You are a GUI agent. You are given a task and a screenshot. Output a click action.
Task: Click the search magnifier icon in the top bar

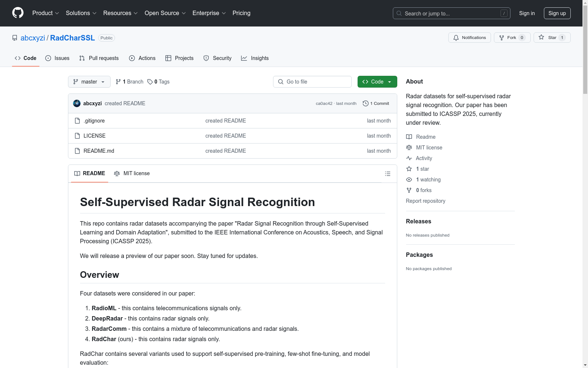tap(399, 13)
